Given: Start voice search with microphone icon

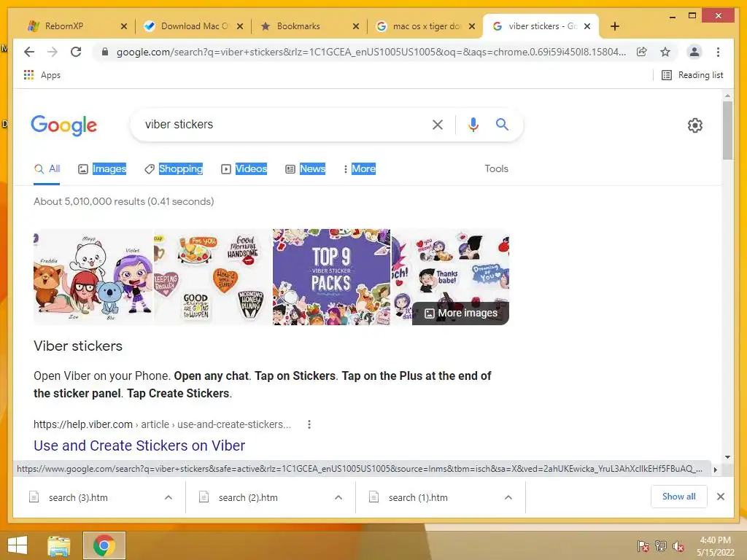Looking at the screenshot, I should [x=473, y=125].
